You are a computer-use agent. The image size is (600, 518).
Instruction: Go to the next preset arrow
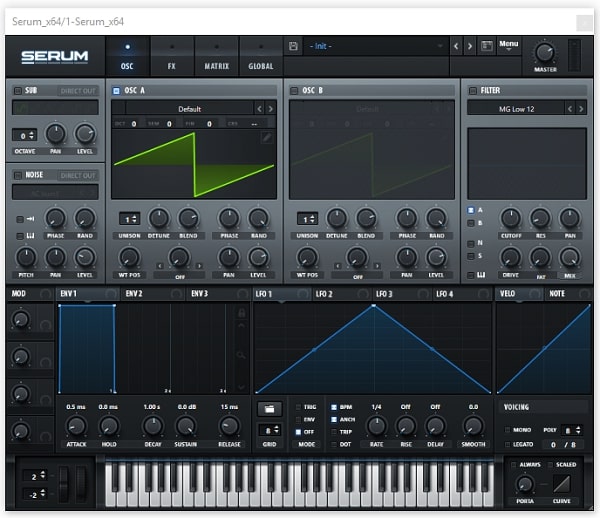pos(470,46)
